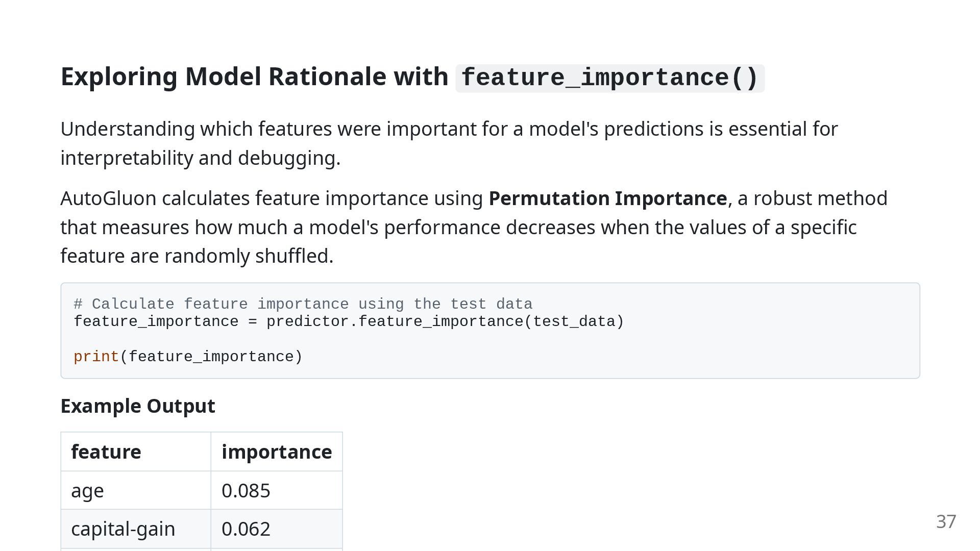Click the 0.085 importance value

click(x=277, y=490)
